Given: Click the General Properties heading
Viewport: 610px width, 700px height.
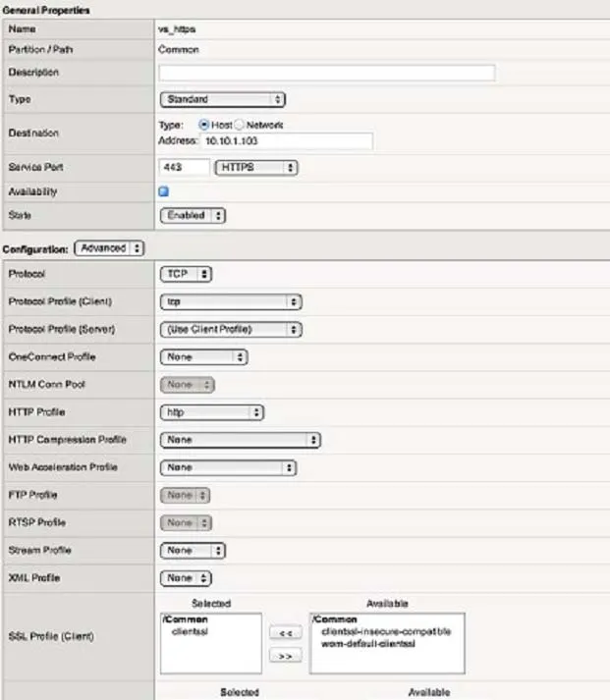Looking at the screenshot, I should (x=46, y=10).
